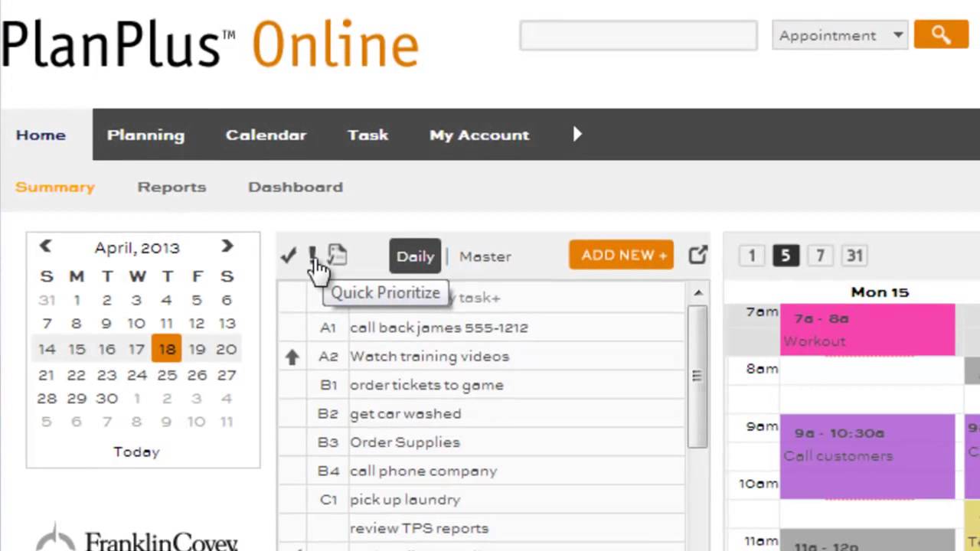Open the Task tab

pos(367,135)
